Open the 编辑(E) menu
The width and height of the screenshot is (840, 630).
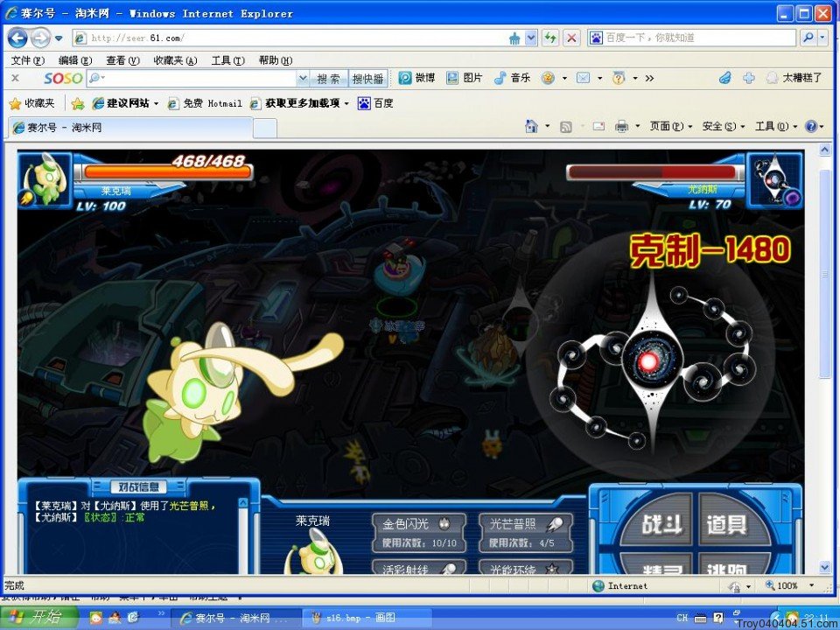tap(74, 60)
